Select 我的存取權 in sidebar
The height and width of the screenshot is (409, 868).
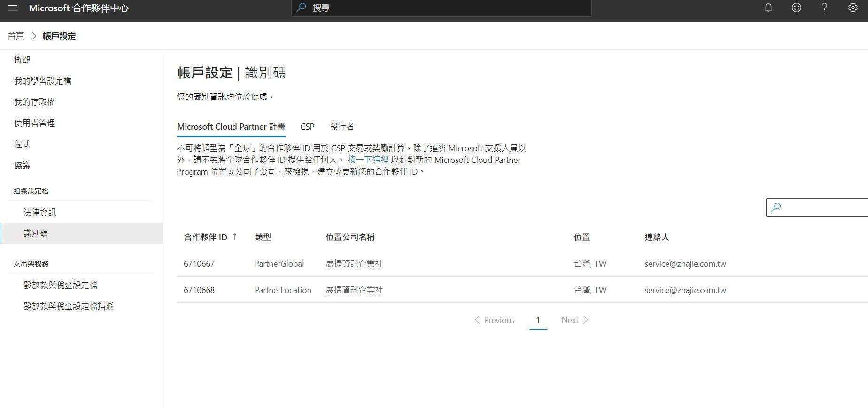(34, 102)
